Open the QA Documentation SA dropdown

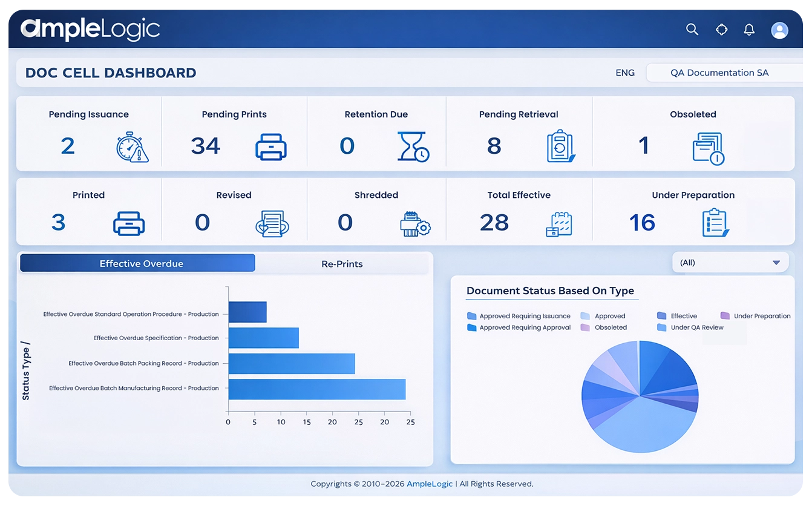(719, 73)
